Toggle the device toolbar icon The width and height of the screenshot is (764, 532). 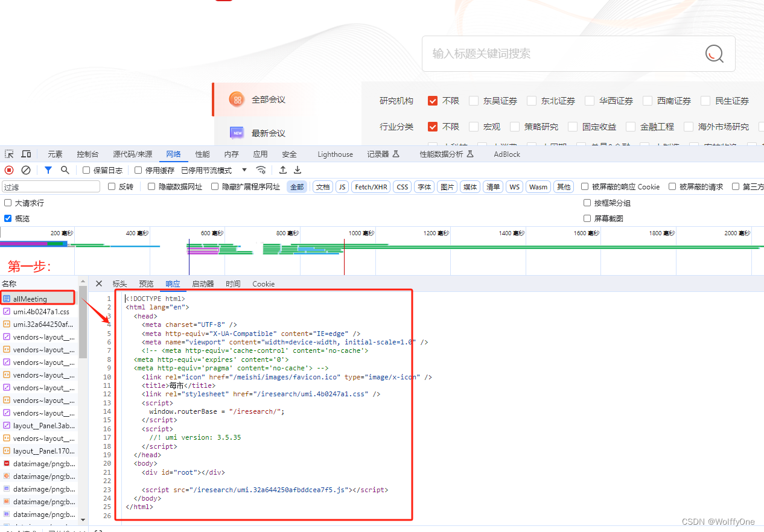[26, 154]
